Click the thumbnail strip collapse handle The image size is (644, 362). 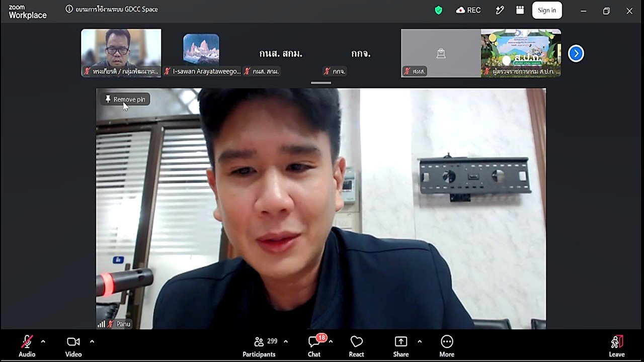click(321, 83)
